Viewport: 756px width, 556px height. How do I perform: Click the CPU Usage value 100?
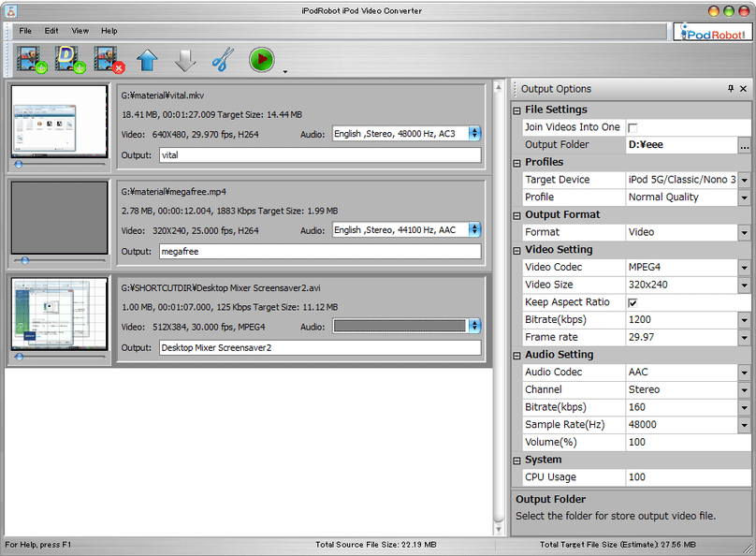click(x=688, y=477)
